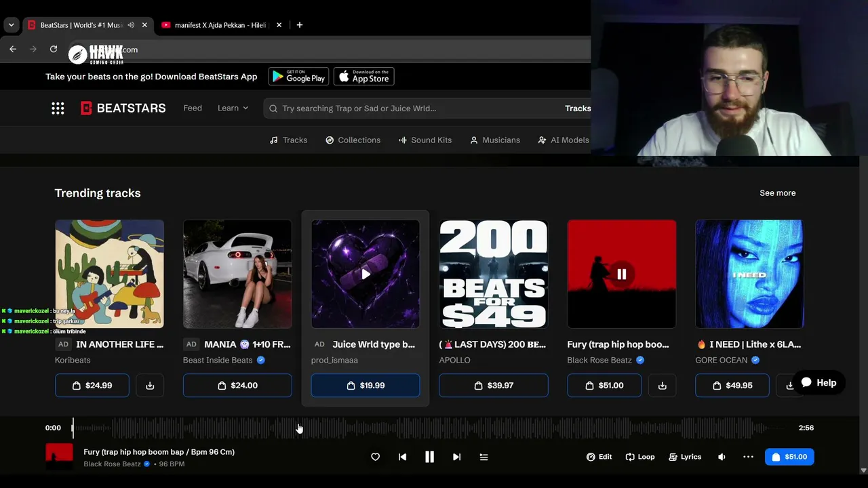Close the manifest X Ajda Pekkan tab
This screenshot has height=488, width=868.
[279, 25]
